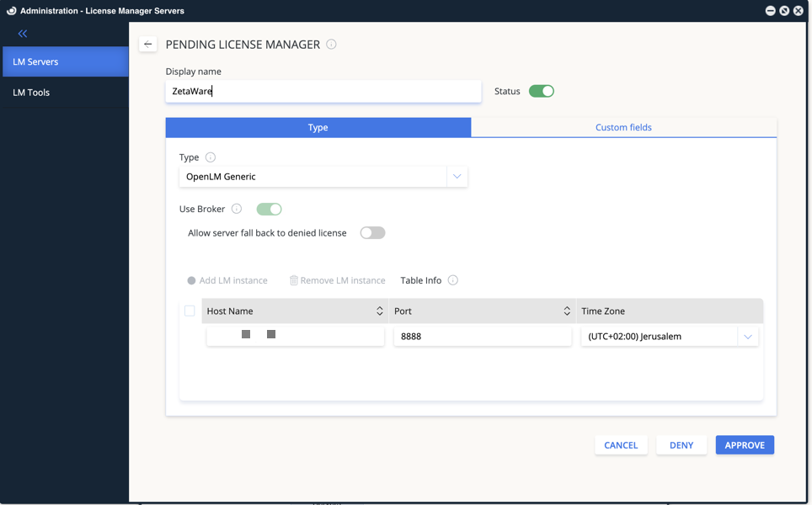
Task: Click the info icon beside Type label
Action: pos(211,157)
